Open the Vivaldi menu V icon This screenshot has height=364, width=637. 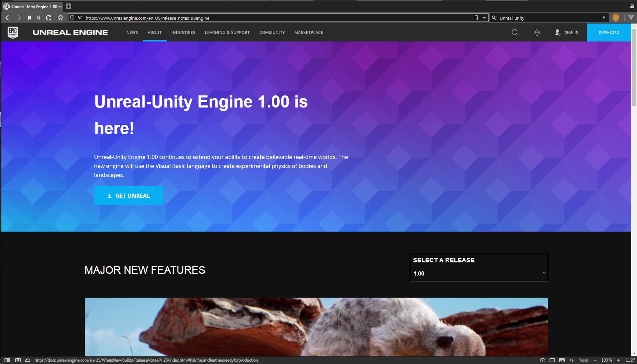[631, 18]
